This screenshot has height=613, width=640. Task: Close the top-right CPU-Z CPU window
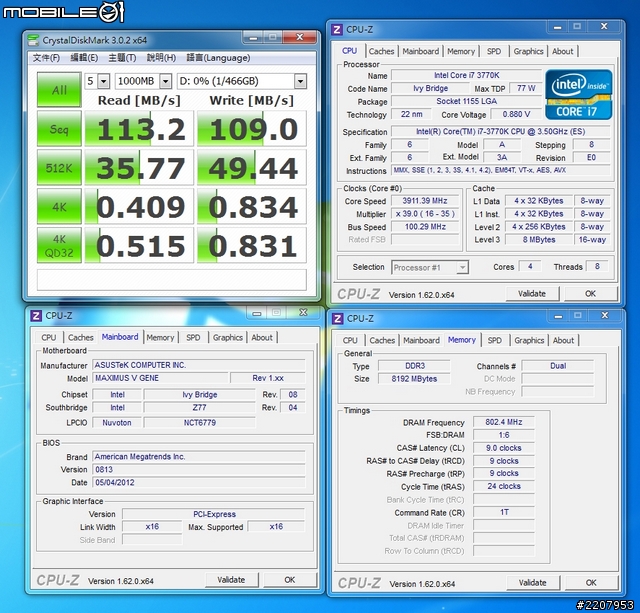pos(604,27)
